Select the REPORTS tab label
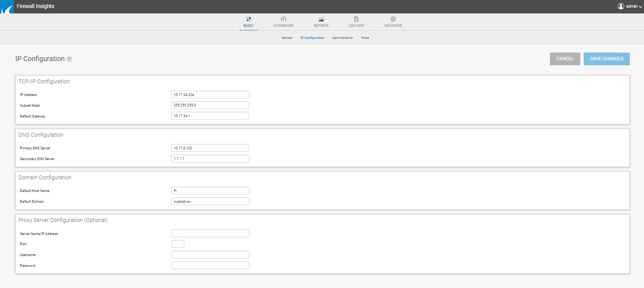644x288 pixels. pos(321,26)
